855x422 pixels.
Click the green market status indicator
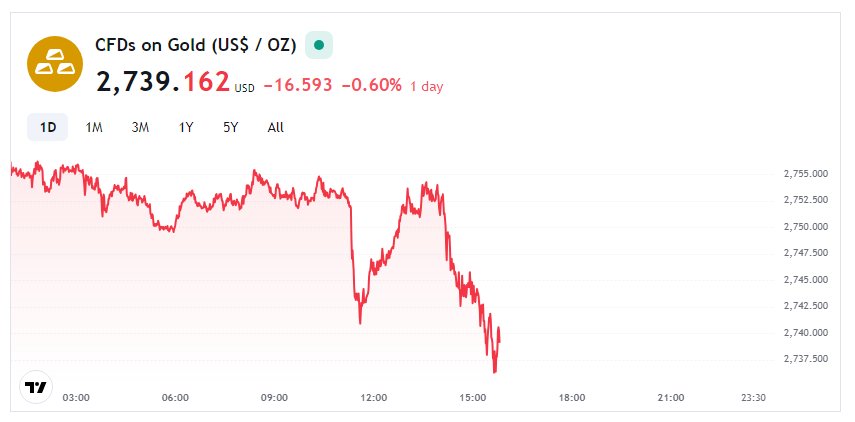[318, 45]
